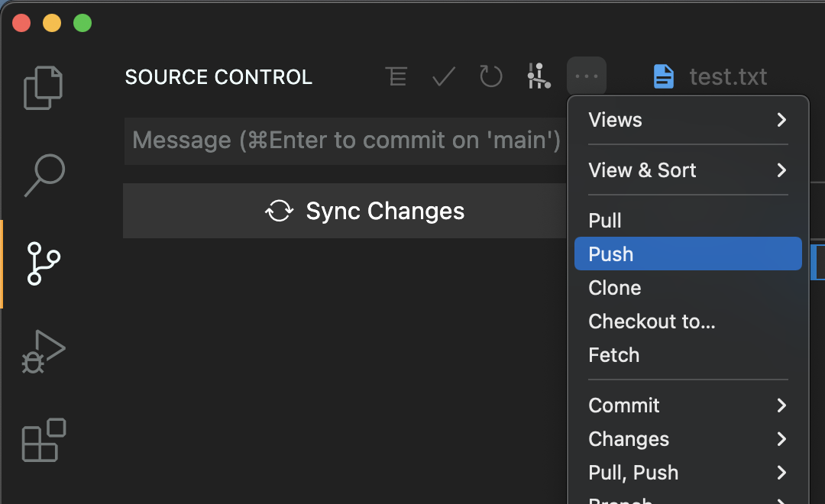This screenshot has height=504, width=825.
Task: Open the Pull, Push submenu
Action: coord(687,473)
